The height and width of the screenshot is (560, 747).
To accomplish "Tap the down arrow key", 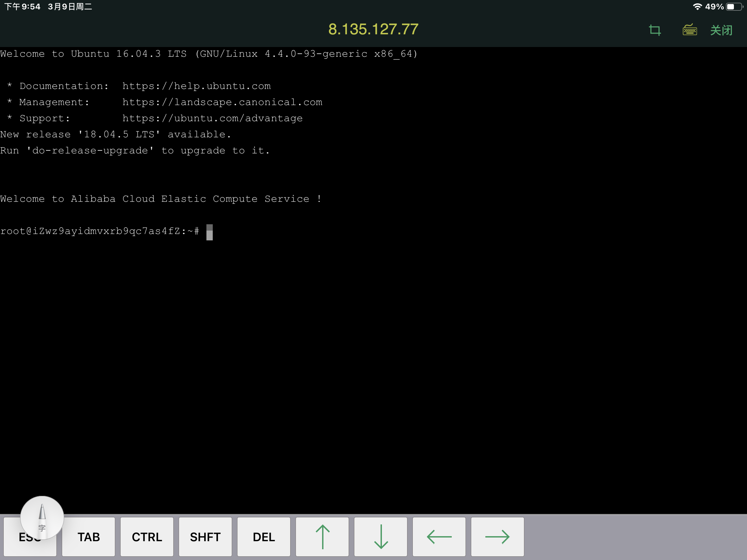I will click(x=381, y=537).
